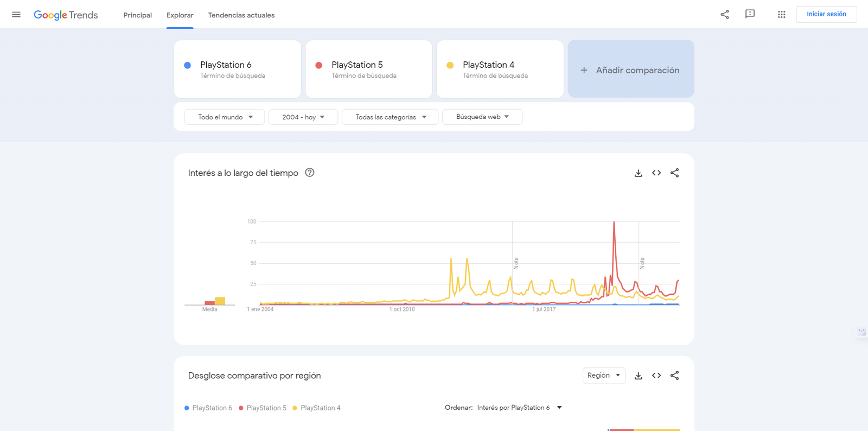Viewport: 868px width, 431px height.
Task: Click PlayStation 5 legend in region breakdown
Action: [x=263, y=408]
